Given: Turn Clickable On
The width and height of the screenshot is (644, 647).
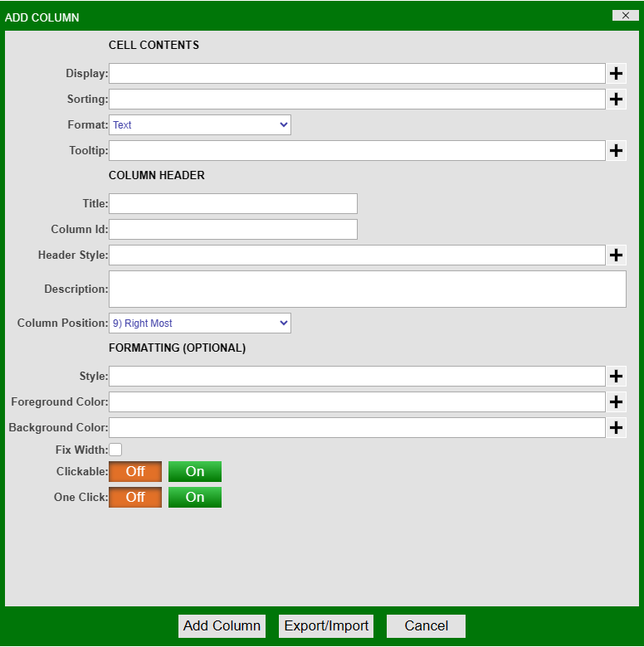Looking at the screenshot, I should (194, 472).
